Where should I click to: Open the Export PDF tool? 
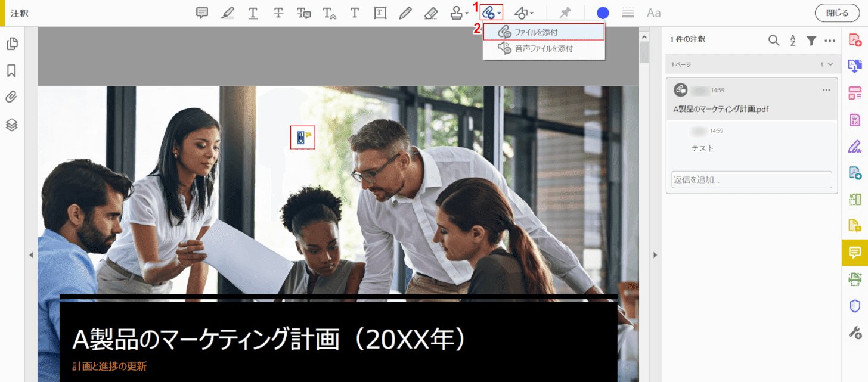(x=855, y=66)
